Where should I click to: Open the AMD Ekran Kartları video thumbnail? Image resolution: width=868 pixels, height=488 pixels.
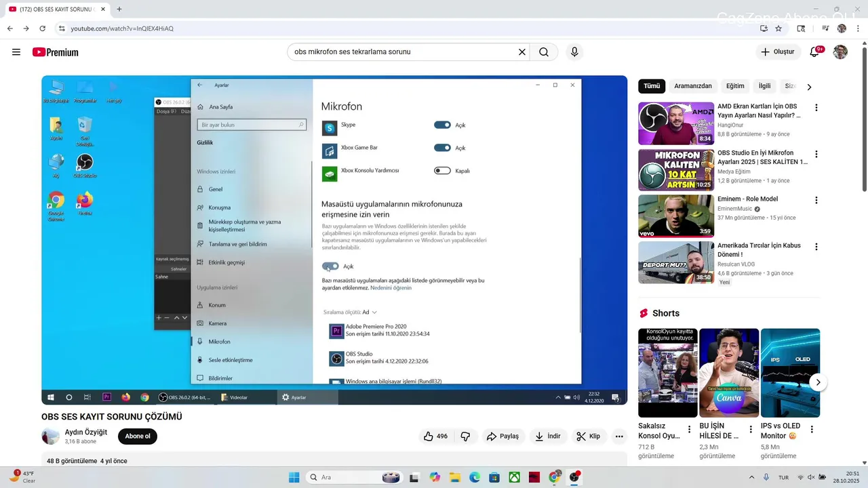[676, 123]
